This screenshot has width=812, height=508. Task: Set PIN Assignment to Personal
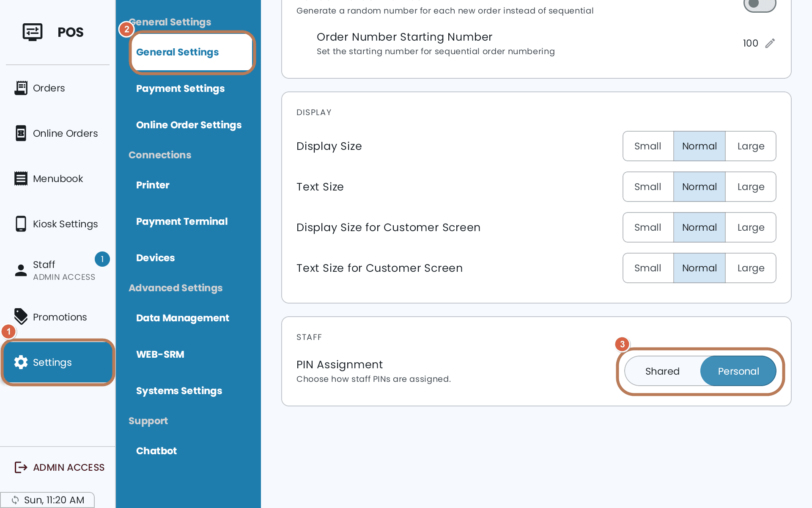point(738,371)
